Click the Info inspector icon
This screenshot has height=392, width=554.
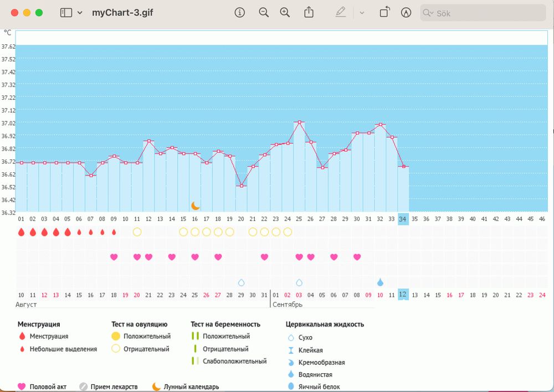pyautogui.click(x=240, y=13)
